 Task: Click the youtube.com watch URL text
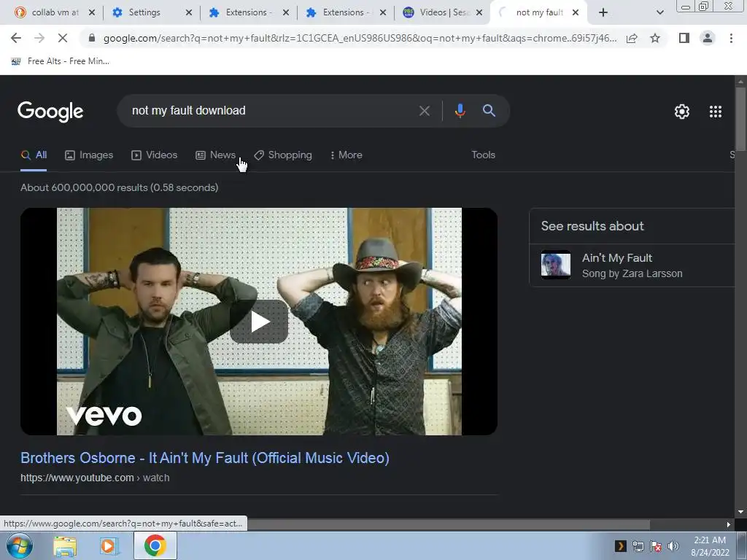[95, 478]
